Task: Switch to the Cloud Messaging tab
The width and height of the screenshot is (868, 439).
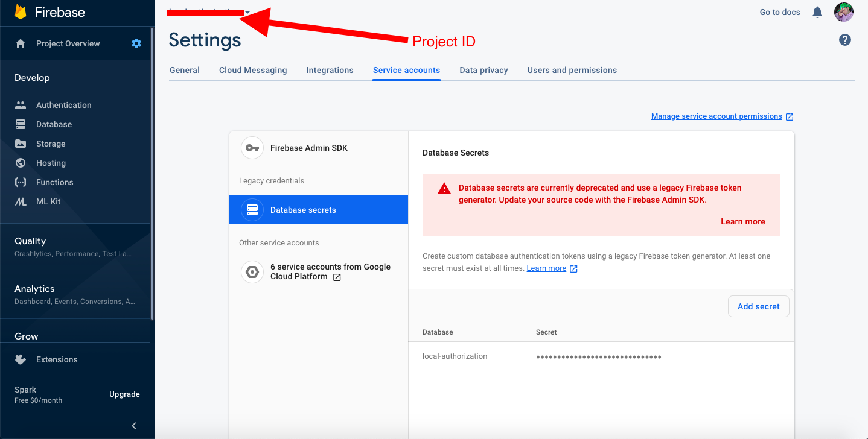Action: (x=253, y=70)
